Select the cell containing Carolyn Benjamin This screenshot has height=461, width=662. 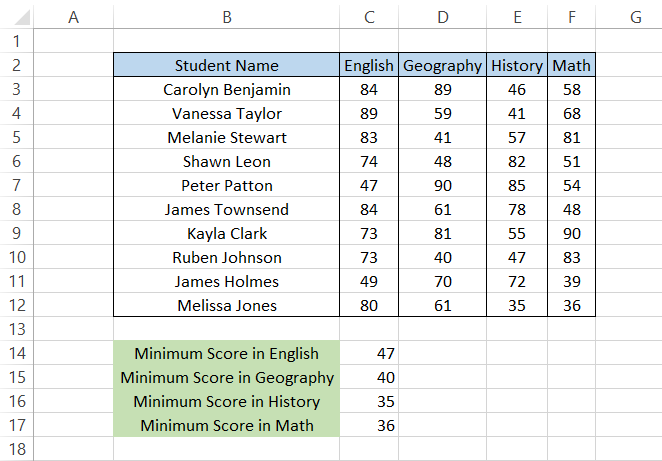[x=227, y=90]
